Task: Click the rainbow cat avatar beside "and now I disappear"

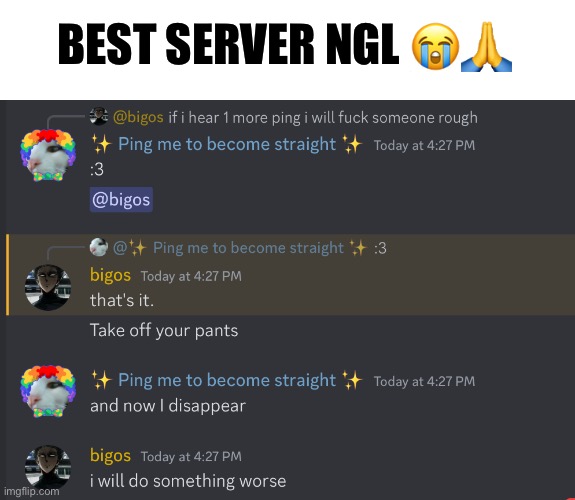Action: (x=48, y=391)
